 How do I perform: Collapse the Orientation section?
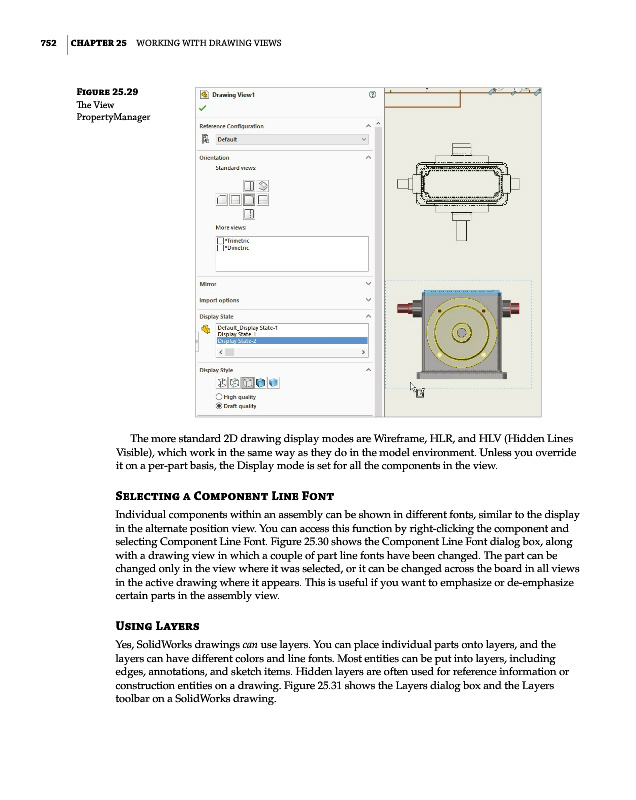(368, 157)
